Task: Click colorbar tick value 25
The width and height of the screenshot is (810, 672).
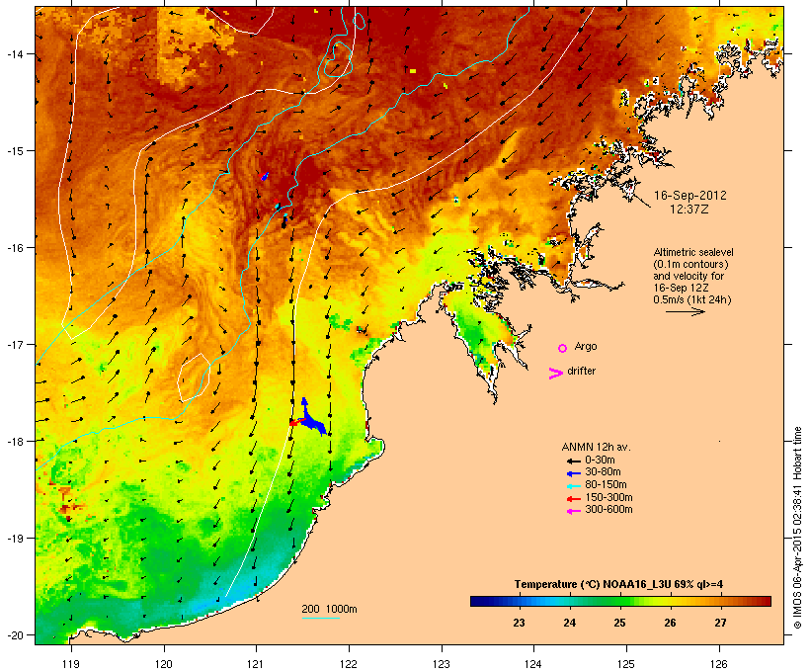Action: [619, 623]
